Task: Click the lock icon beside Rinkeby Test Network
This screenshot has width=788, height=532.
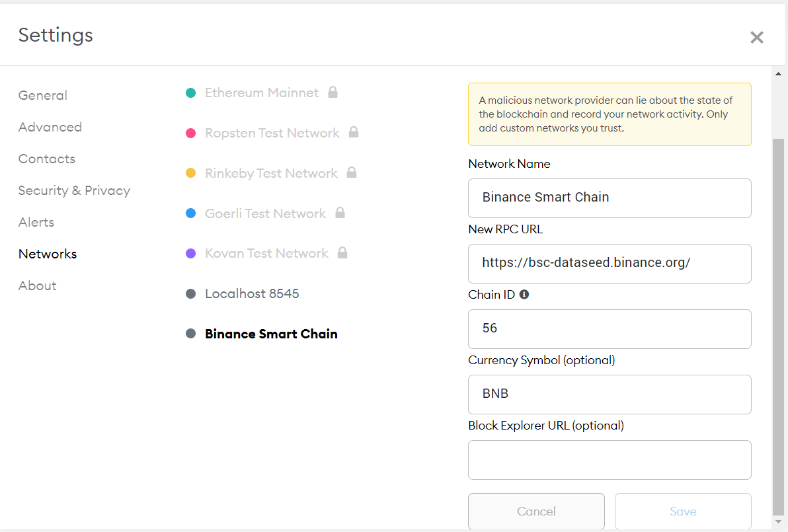Action: (x=352, y=172)
